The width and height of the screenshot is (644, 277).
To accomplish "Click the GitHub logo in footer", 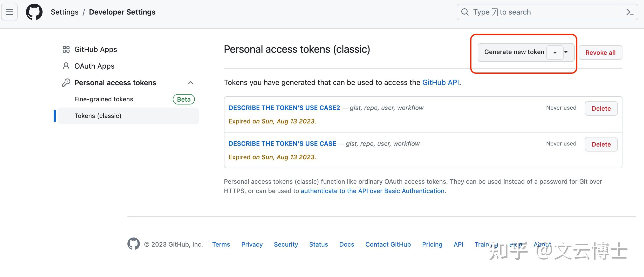I will tap(134, 244).
